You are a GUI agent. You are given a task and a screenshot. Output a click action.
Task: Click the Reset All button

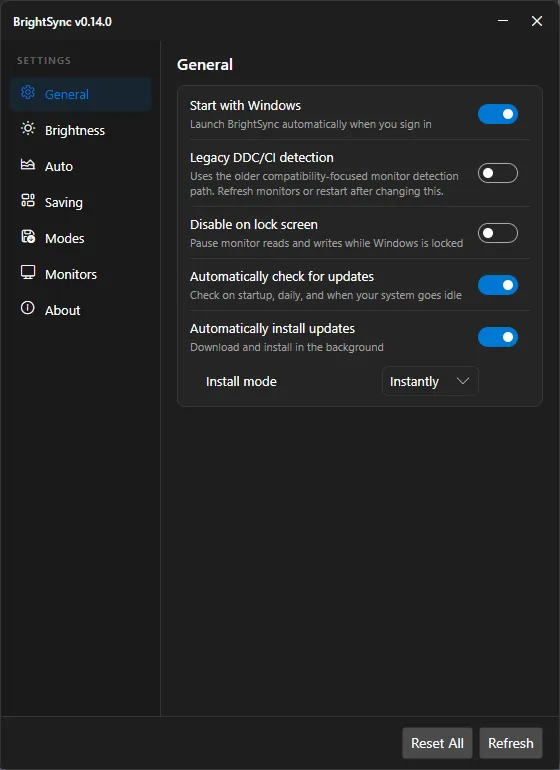pyautogui.click(x=437, y=743)
